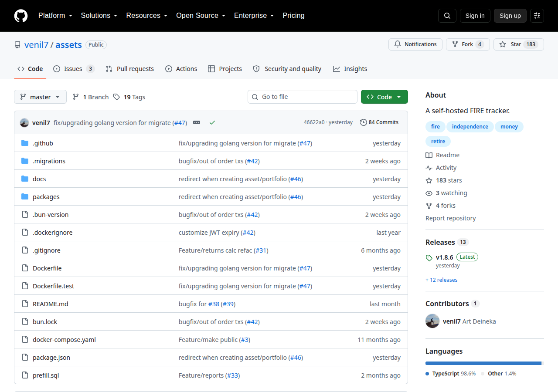Screen dimensions: 558x392
Task: Open the + 12 releases link
Action: pyautogui.click(x=442, y=280)
